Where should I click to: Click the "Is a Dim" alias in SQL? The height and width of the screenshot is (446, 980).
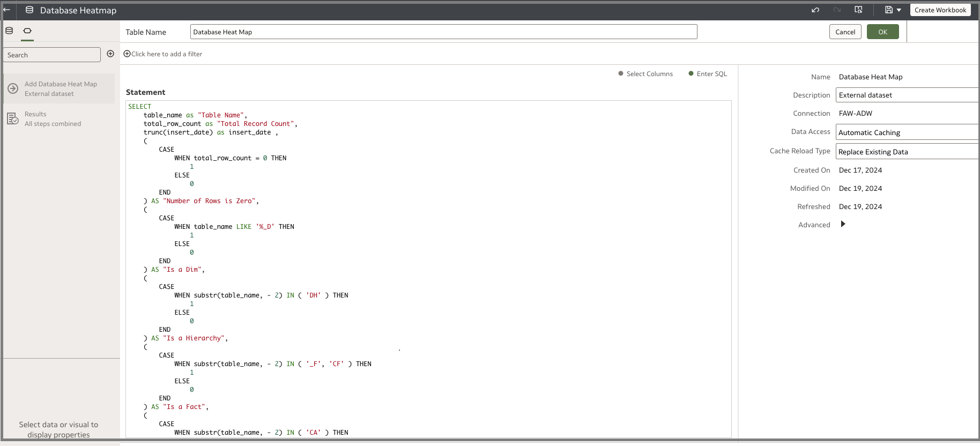pos(182,269)
